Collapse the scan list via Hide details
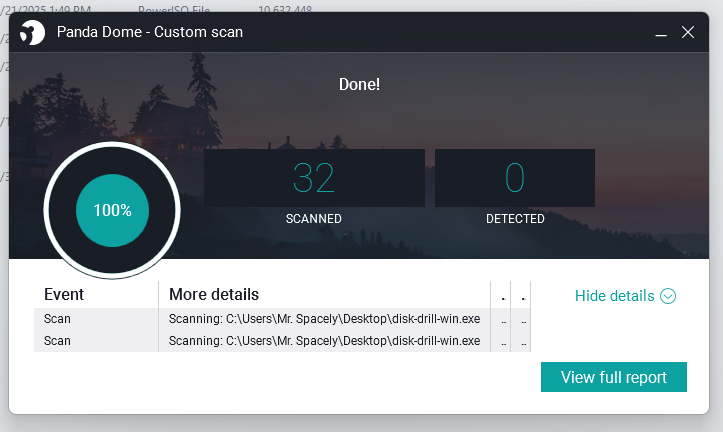The width and height of the screenshot is (723, 432). [625, 296]
